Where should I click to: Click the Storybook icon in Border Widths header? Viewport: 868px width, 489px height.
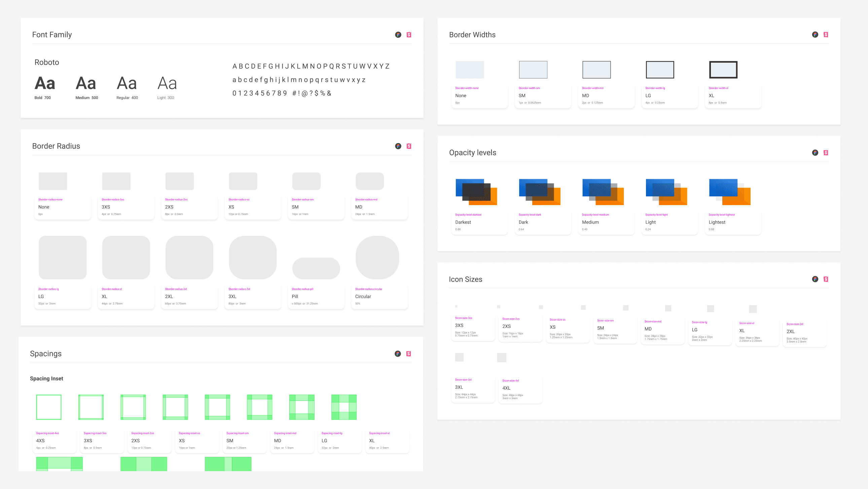pyautogui.click(x=826, y=34)
